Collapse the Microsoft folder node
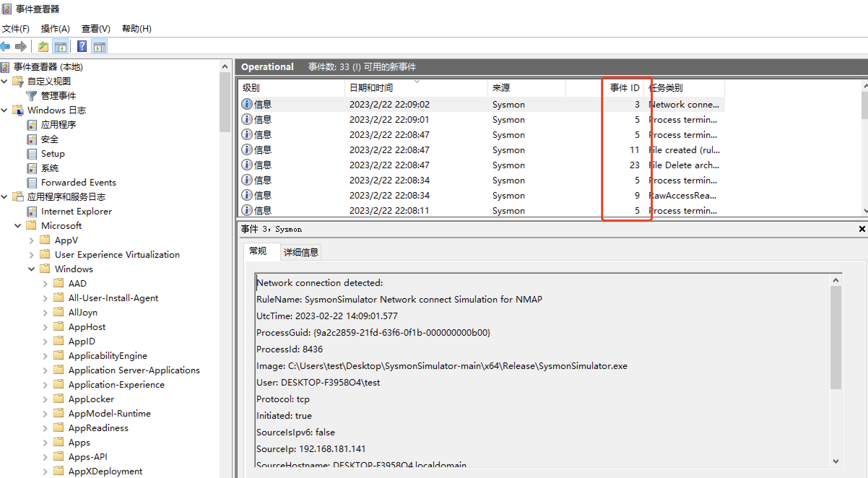 [x=18, y=226]
